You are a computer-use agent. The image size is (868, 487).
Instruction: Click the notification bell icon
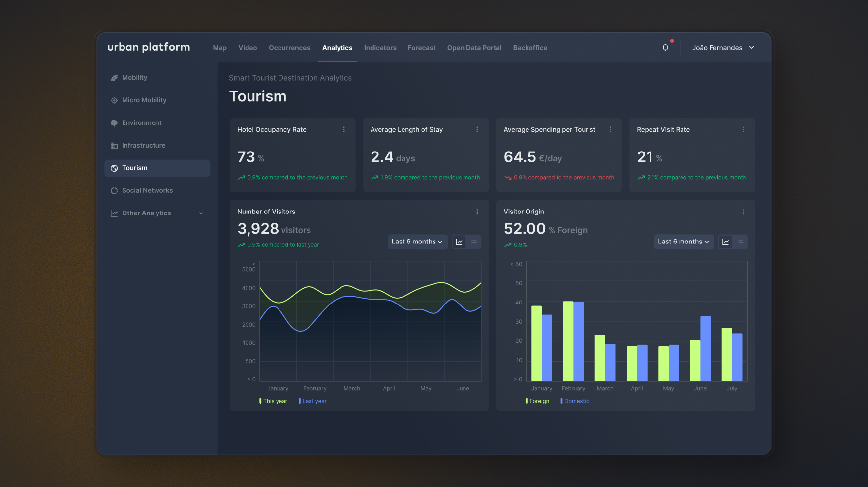(665, 48)
